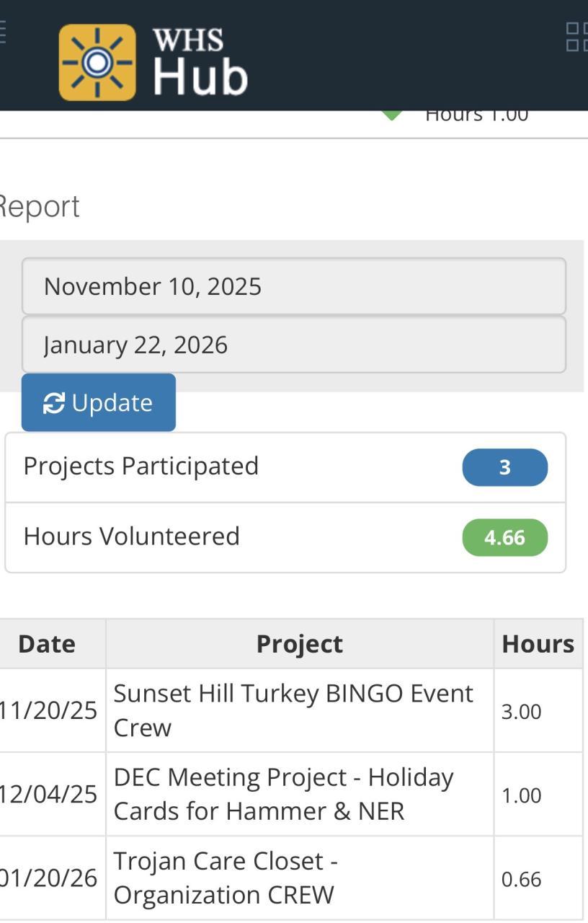Click the green checkmark icon beside Hours
The image size is (588, 923).
pos(392,115)
